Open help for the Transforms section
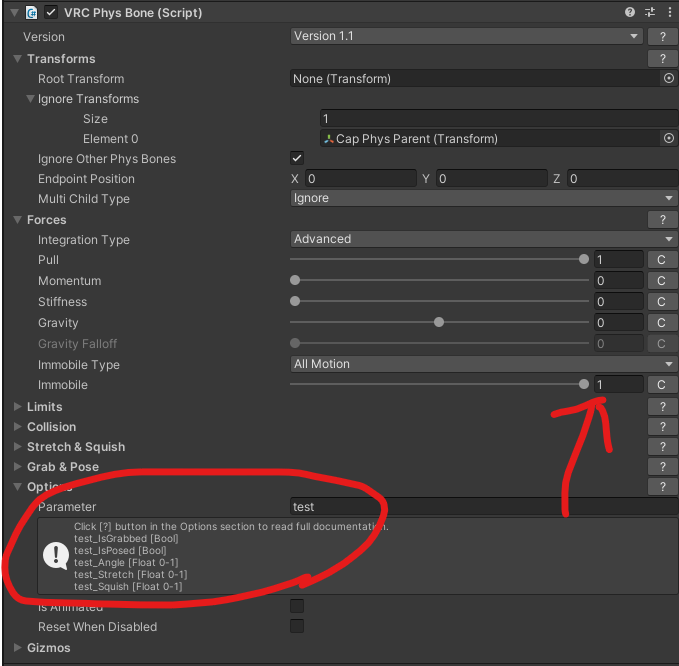 [663, 58]
